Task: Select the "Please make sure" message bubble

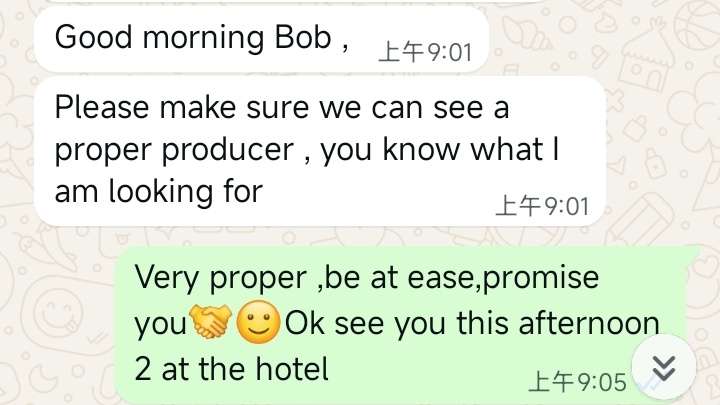Action: coord(320,151)
